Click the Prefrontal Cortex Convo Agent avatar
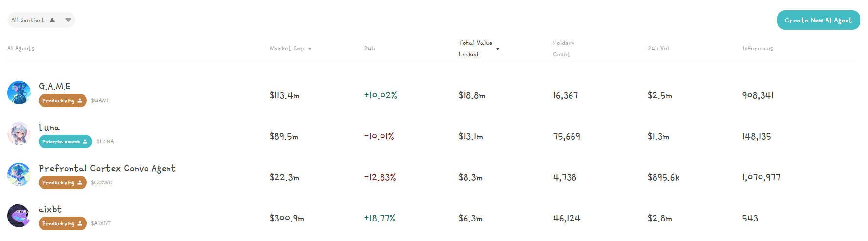Viewport: 868px width, 241px height. (19, 175)
